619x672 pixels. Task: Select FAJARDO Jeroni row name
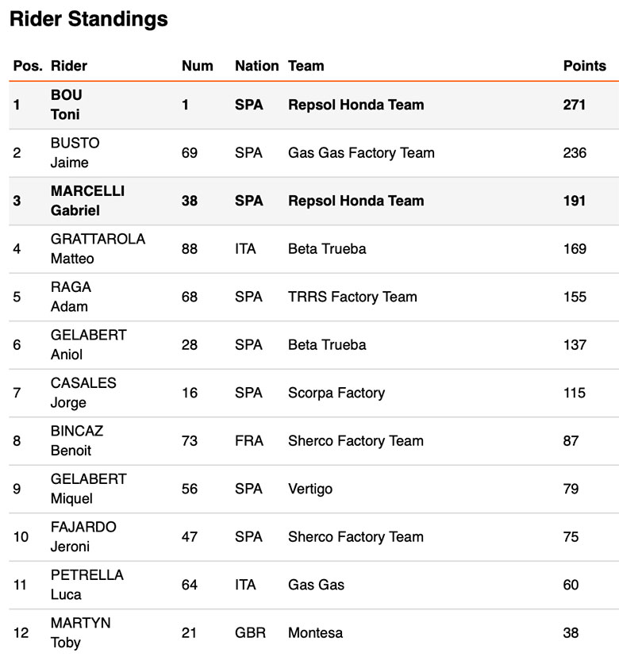click(x=83, y=537)
